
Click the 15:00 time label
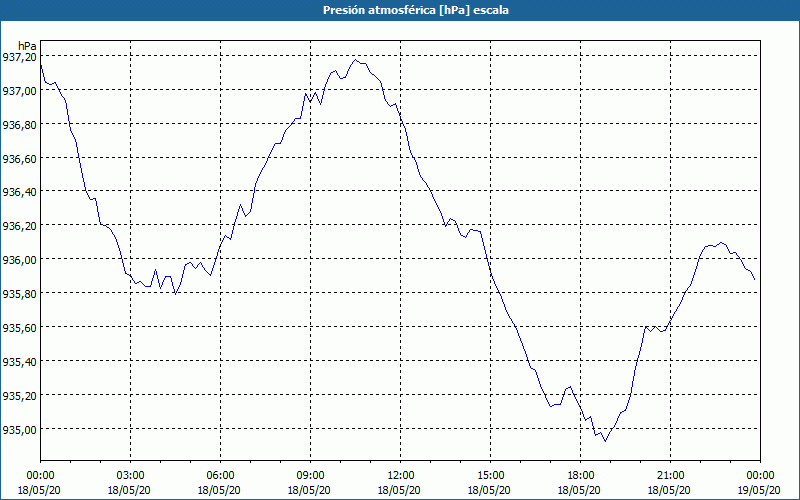pyautogui.click(x=490, y=476)
